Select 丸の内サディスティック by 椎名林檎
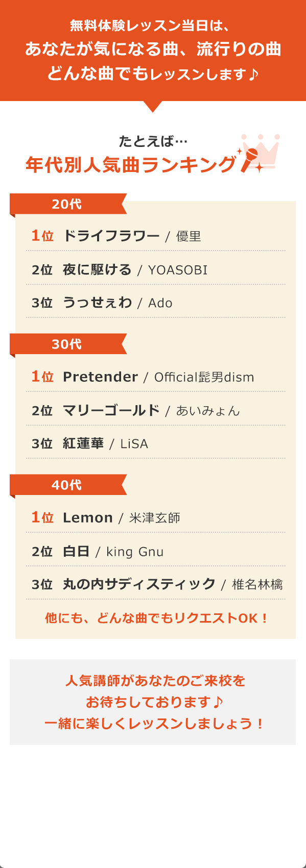This screenshot has height=868, width=306. click(156, 584)
